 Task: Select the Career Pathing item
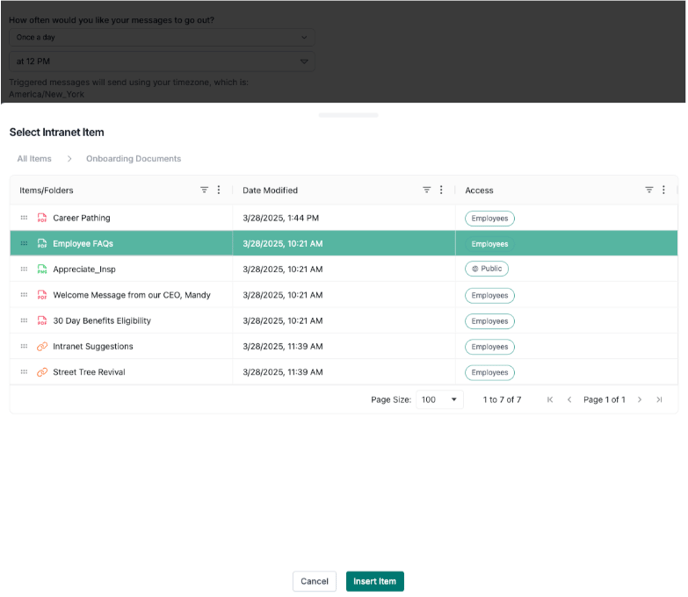point(82,218)
